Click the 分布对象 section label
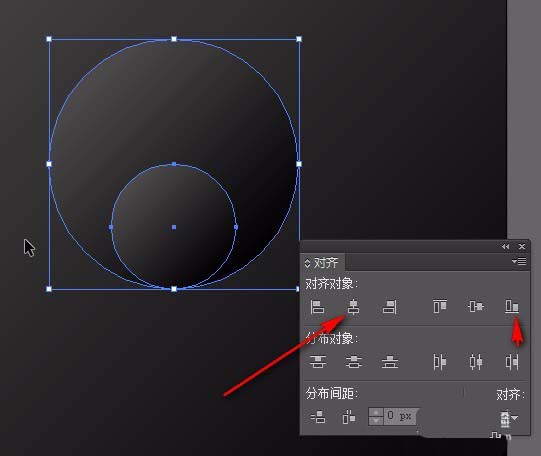 click(x=331, y=338)
